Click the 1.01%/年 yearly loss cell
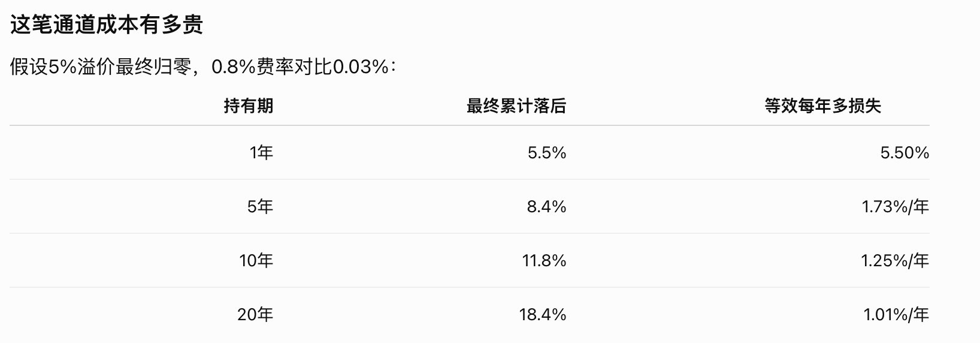The image size is (980, 343). [x=896, y=315]
